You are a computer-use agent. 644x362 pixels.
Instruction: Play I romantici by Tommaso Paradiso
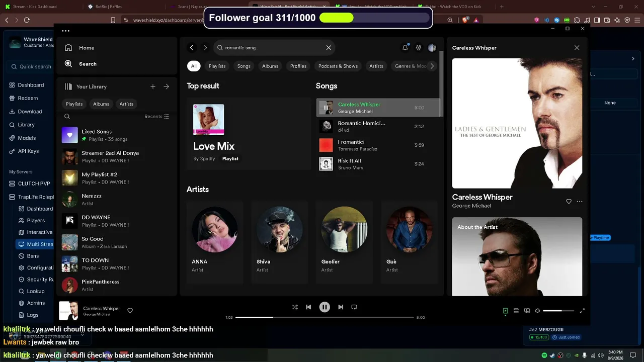pos(379,145)
